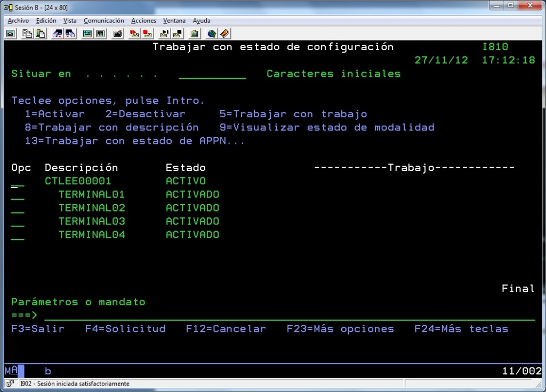Click F23=Más opciones function key text
Screen dimensions: 546x392
[x=340, y=329]
